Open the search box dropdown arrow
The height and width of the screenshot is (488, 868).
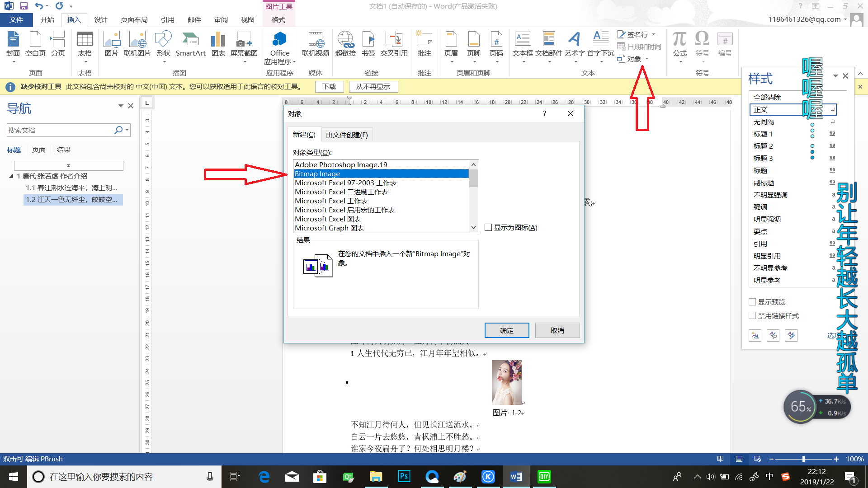pyautogui.click(x=127, y=130)
